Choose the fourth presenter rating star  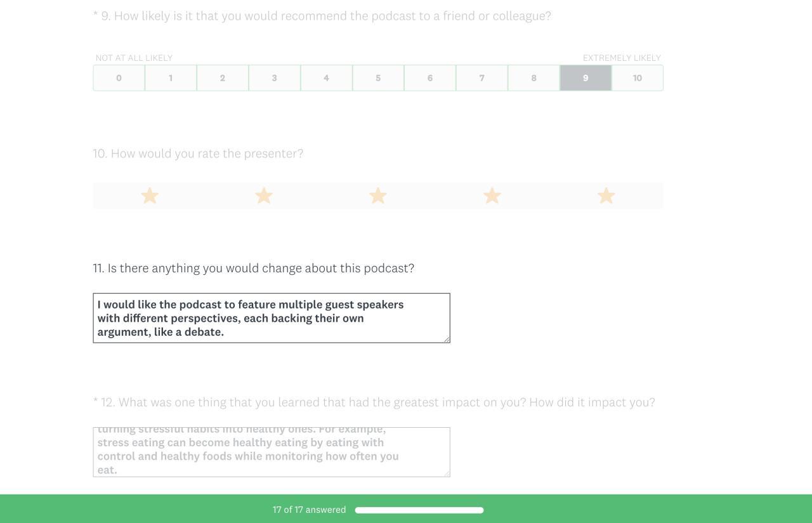492,195
